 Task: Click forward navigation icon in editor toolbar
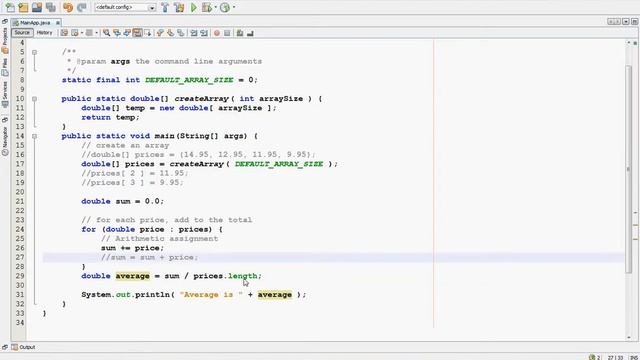point(89,33)
